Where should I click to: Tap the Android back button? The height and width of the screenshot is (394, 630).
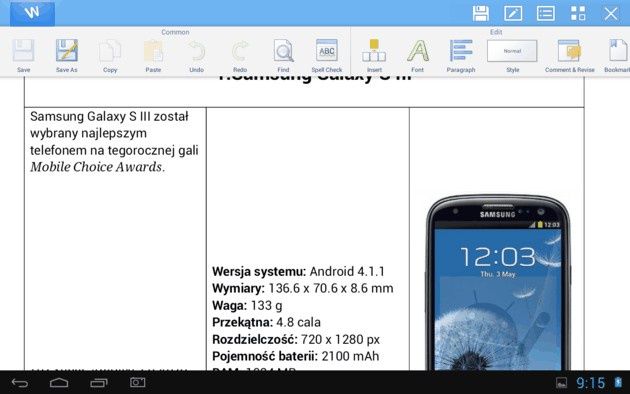pos(20,383)
